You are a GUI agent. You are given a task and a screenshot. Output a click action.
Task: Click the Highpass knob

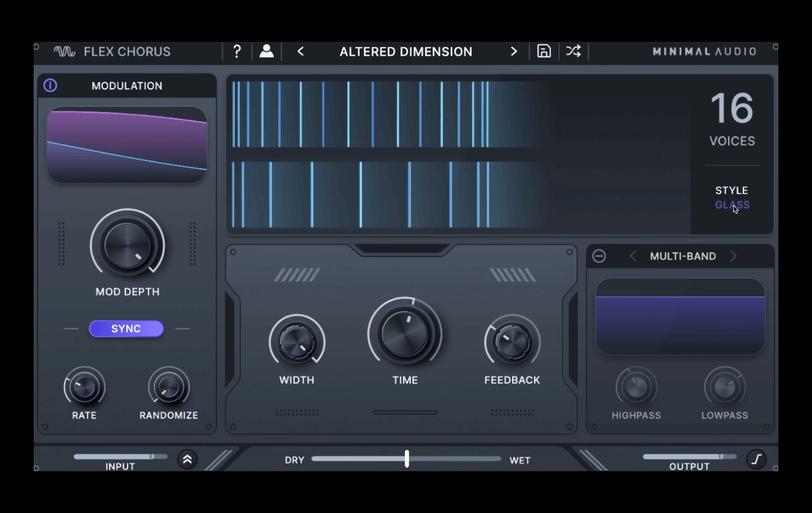(636, 387)
